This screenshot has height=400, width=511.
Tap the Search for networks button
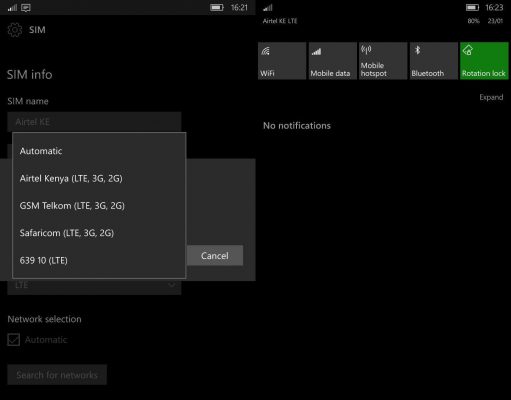pyautogui.click(x=57, y=375)
